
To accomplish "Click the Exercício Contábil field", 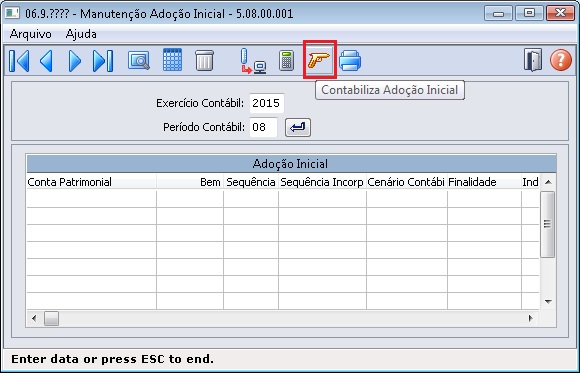I will coord(267,103).
